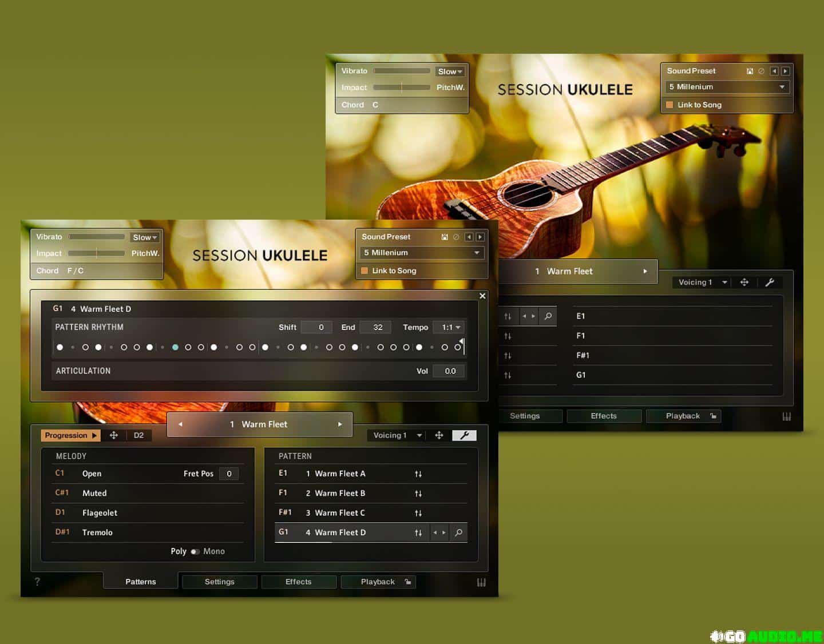The width and height of the screenshot is (824, 644).
Task: Toggle Link to Song in front window
Action: click(365, 271)
